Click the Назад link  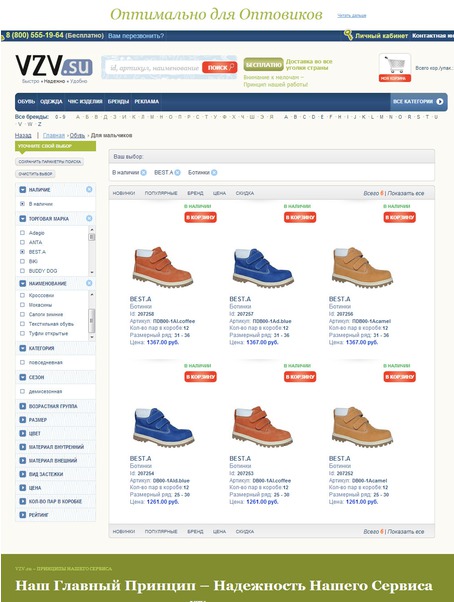pyautogui.click(x=23, y=135)
